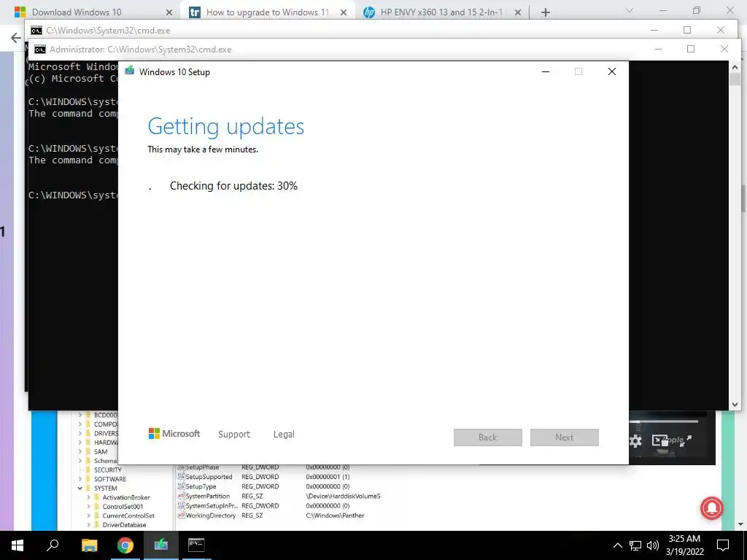Click the Next button in Setup
The height and width of the screenshot is (560, 747).
point(565,437)
